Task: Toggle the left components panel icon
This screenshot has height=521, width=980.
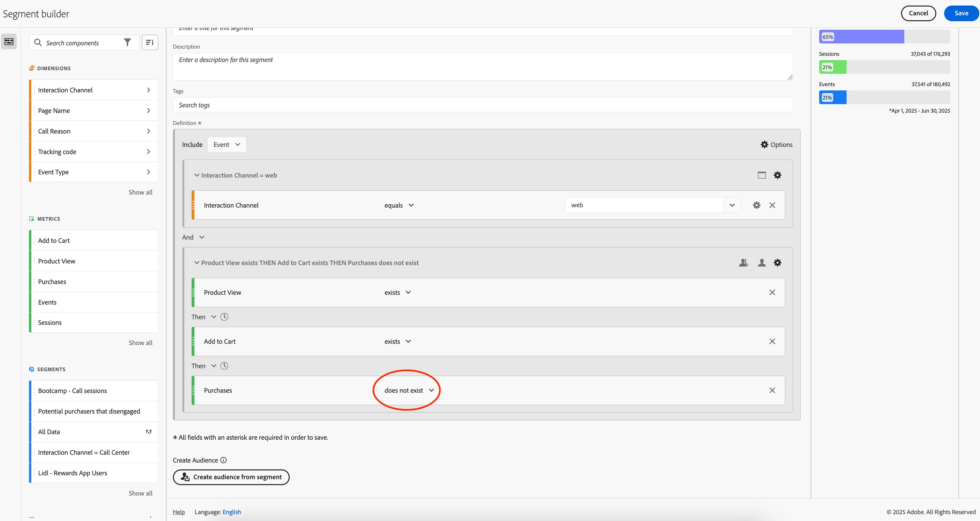Action: 9,41
